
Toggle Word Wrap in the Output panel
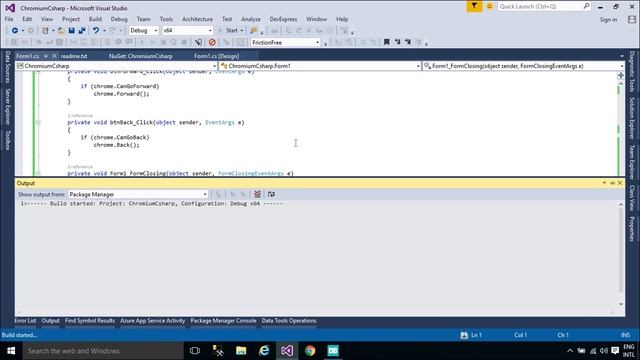click(x=271, y=194)
